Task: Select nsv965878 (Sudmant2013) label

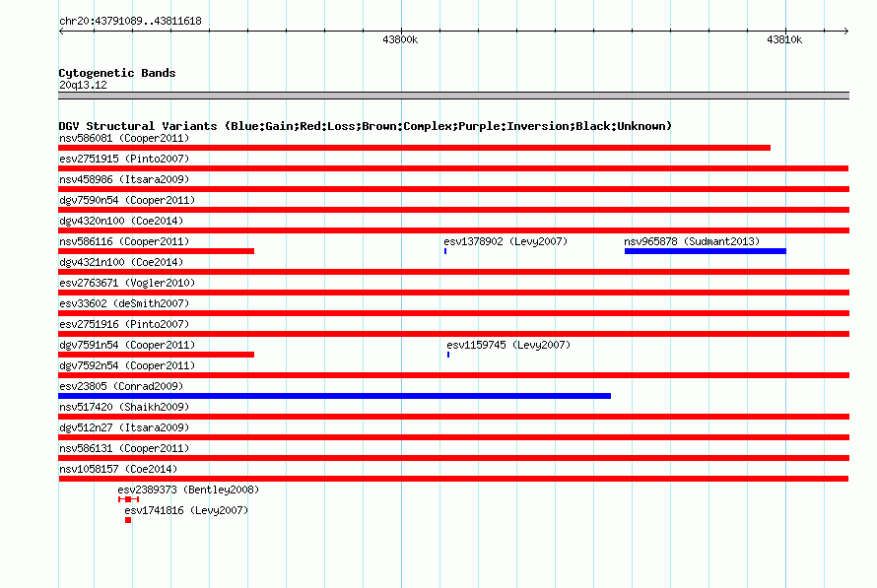Action: [692, 241]
